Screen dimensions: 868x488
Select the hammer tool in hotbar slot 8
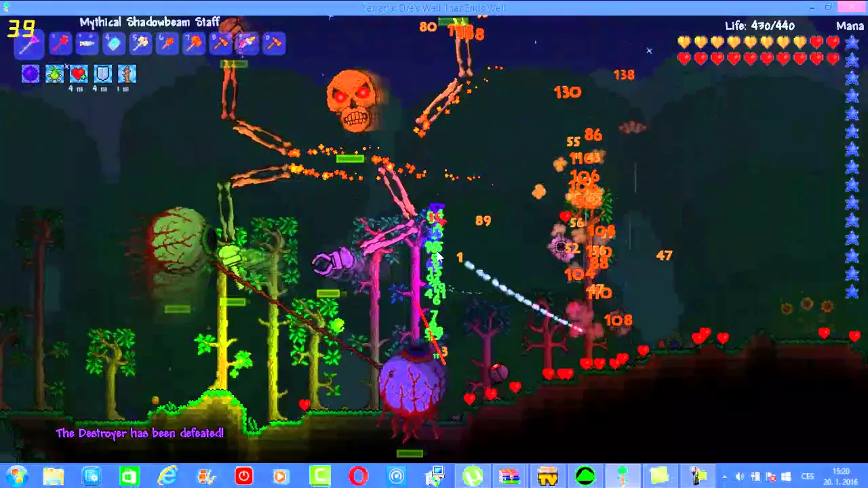click(x=220, y=44)
